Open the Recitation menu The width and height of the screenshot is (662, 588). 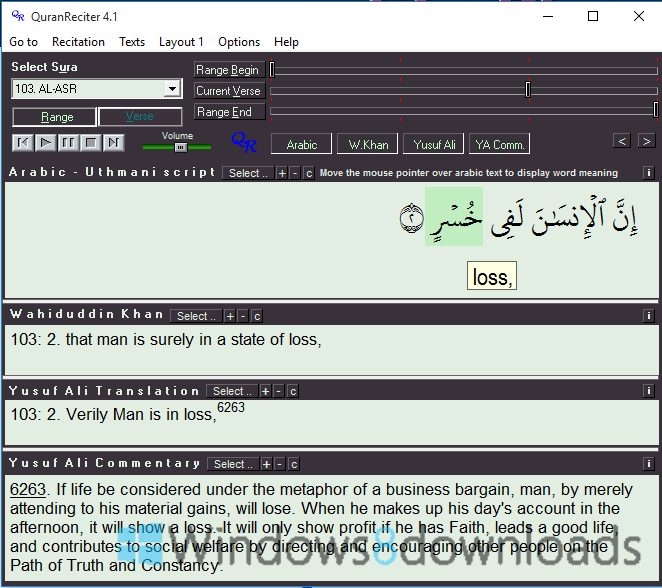click(x=78, y=42)
